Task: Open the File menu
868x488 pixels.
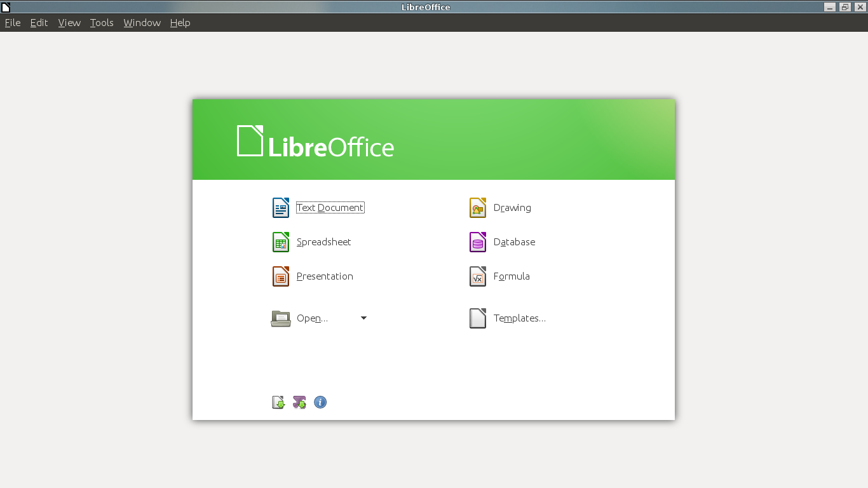Action: [x=12, y=22]
